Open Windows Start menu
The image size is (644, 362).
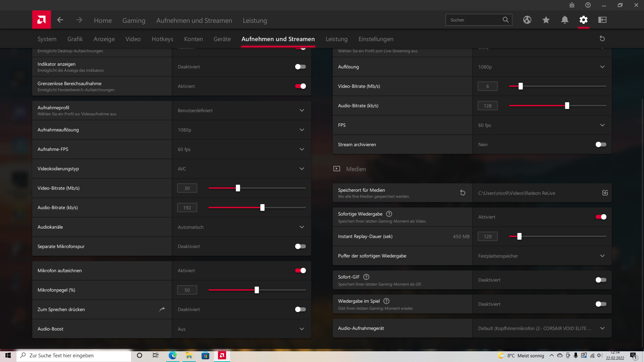pos(8,355)
